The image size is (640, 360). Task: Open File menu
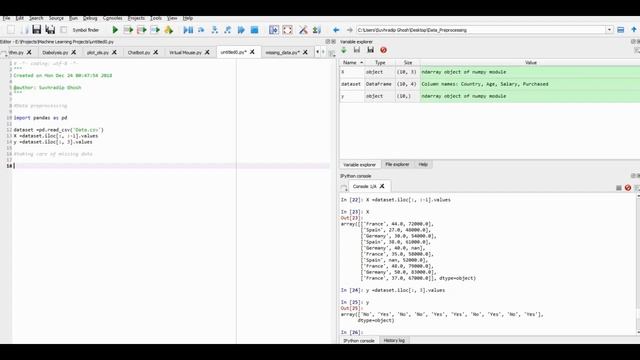[x=6, y=18]
